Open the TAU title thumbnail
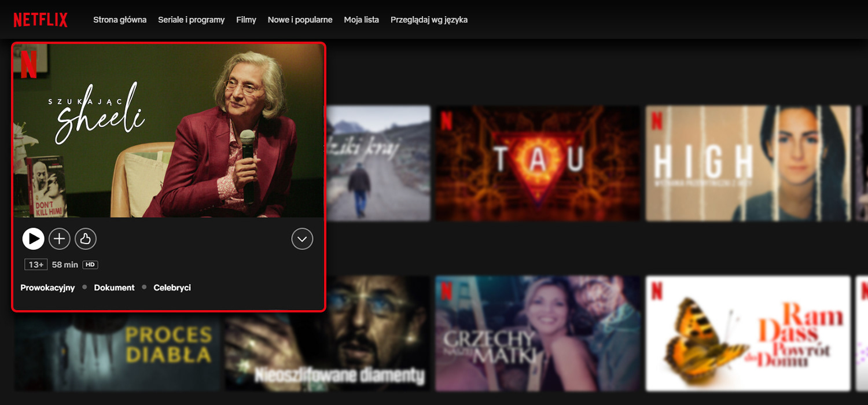The image size is (868, 405). click(538, 163)
